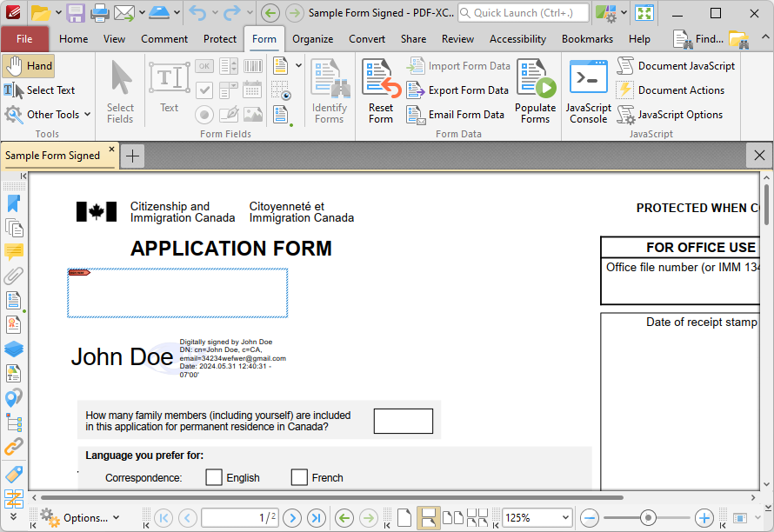
Task: Open the Options dropdown in the status bar
Action: (x=83, y=517)
